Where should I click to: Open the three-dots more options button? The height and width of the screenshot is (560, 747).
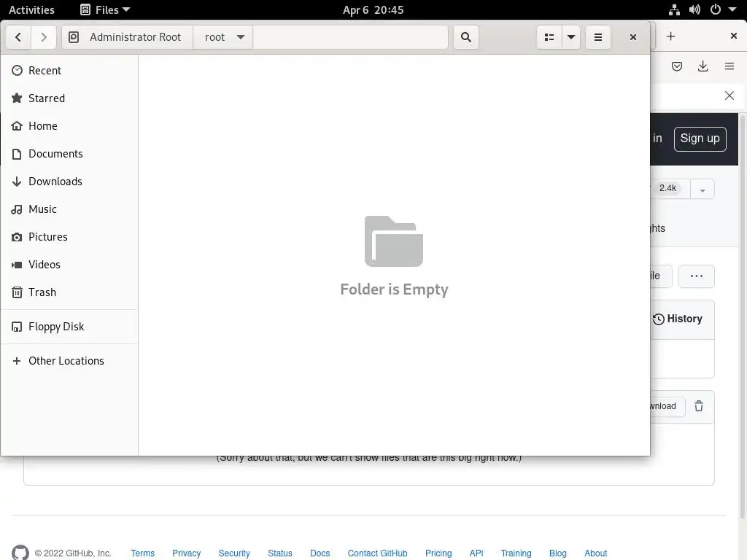697,276
